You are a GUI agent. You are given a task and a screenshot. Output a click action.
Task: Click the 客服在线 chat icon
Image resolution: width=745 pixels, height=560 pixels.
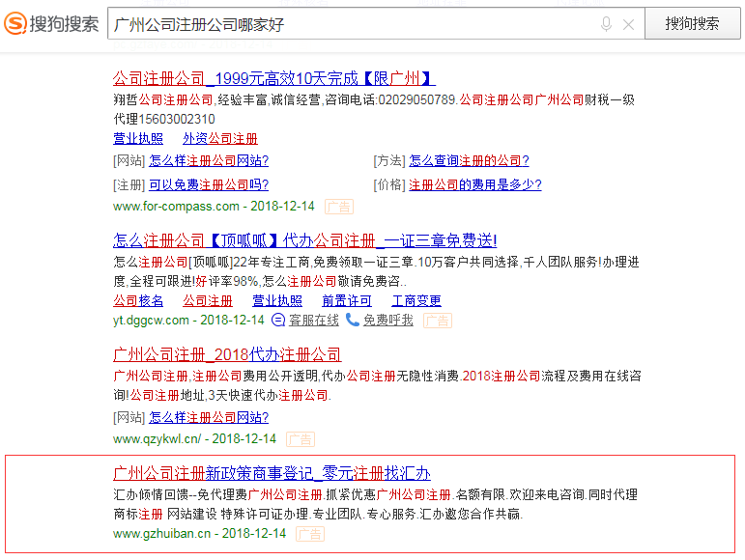[x=278, y=321]
